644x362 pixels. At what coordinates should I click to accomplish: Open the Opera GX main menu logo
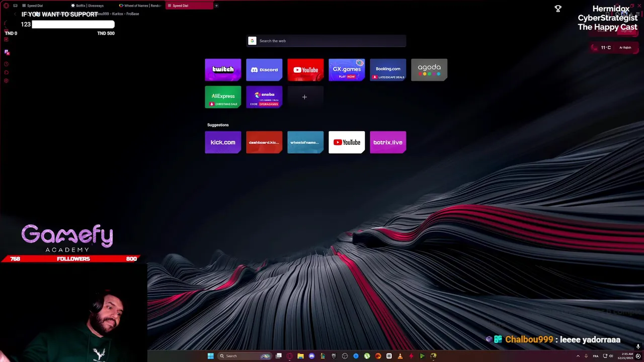click(x=6, y=6)
